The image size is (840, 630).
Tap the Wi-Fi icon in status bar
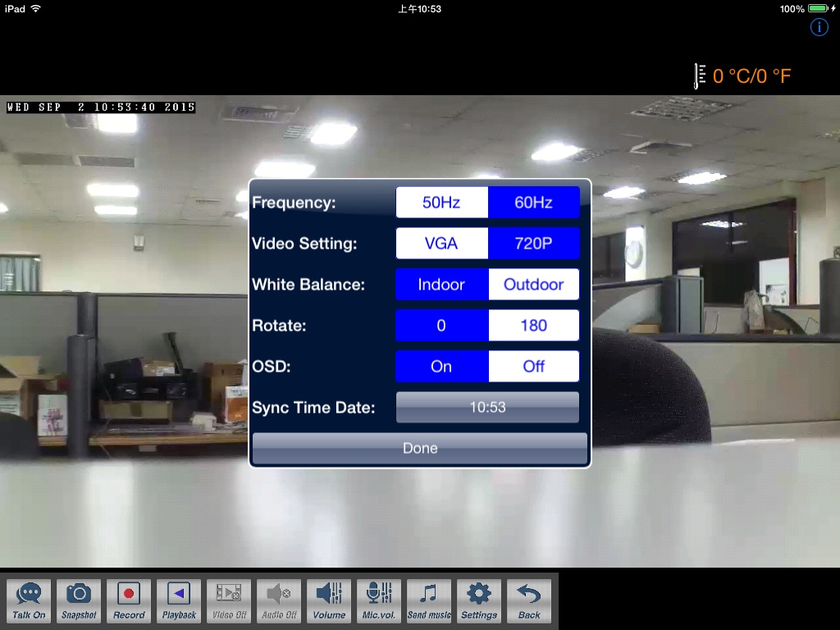point(36,8)
